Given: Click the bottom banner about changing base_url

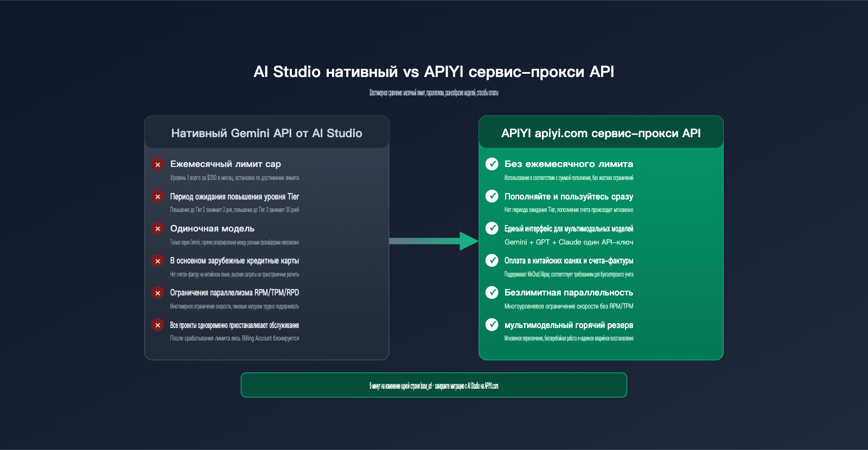Looking at the screenshot, I should tap(434, 385).
